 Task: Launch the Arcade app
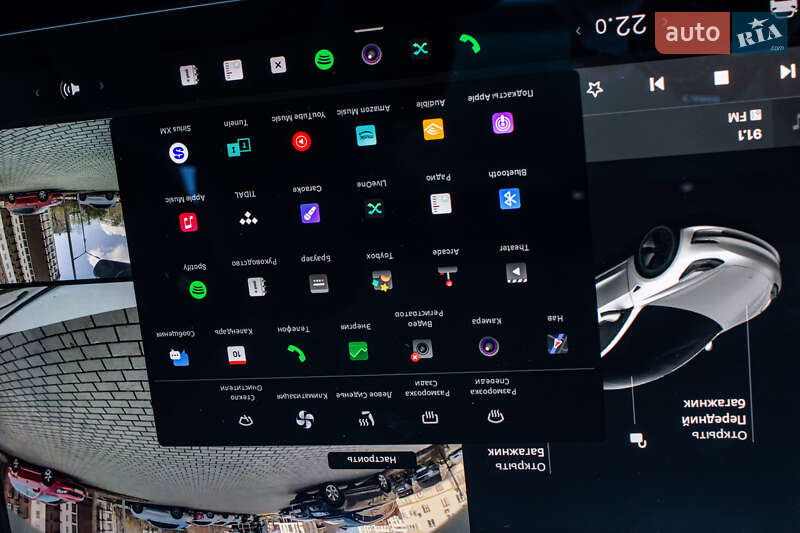point(446,277)
